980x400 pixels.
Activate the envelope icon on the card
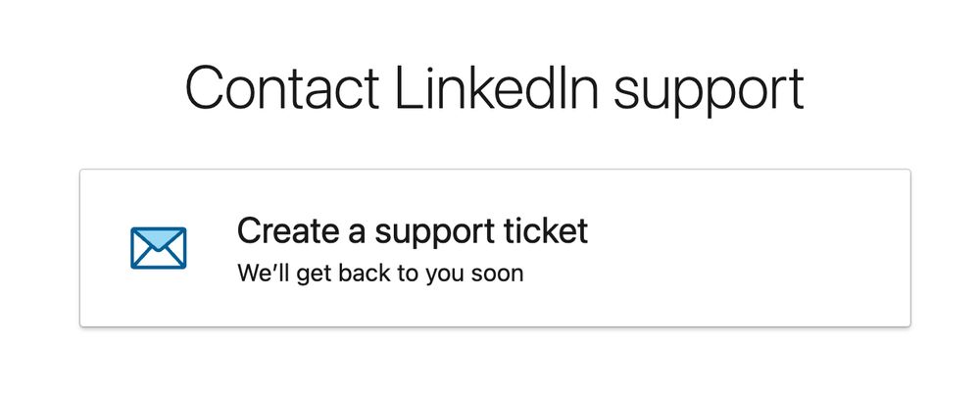[x=158, y=247]
